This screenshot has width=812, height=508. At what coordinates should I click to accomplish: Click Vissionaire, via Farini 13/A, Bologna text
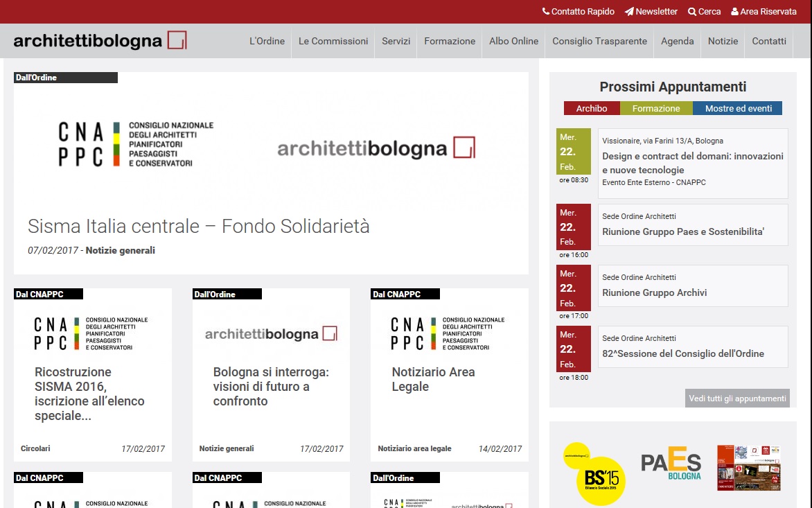(x=662, y=141)
